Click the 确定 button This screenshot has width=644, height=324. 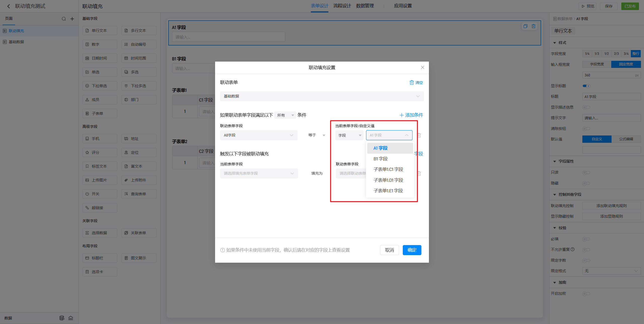(x=412, y=250)
